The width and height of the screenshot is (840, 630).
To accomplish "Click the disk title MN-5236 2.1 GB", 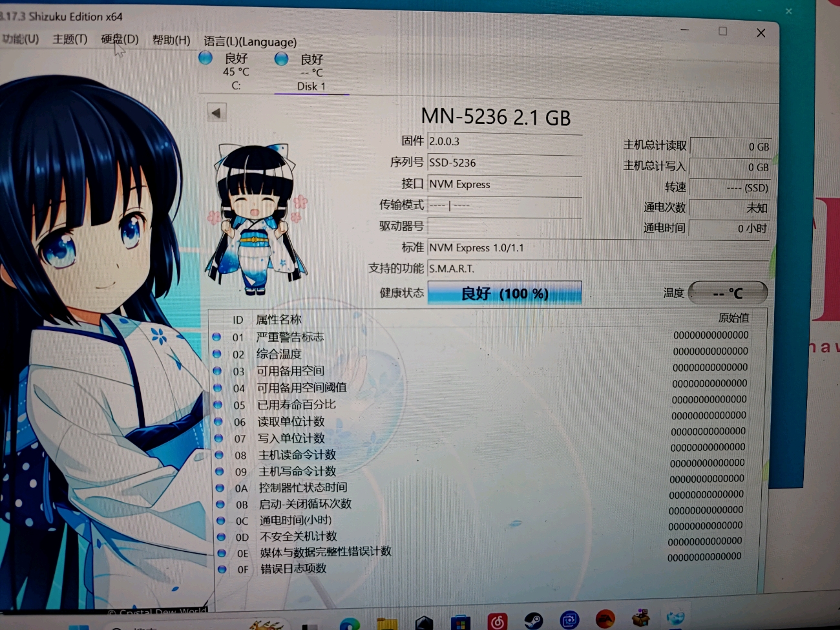I will (496, 117).
